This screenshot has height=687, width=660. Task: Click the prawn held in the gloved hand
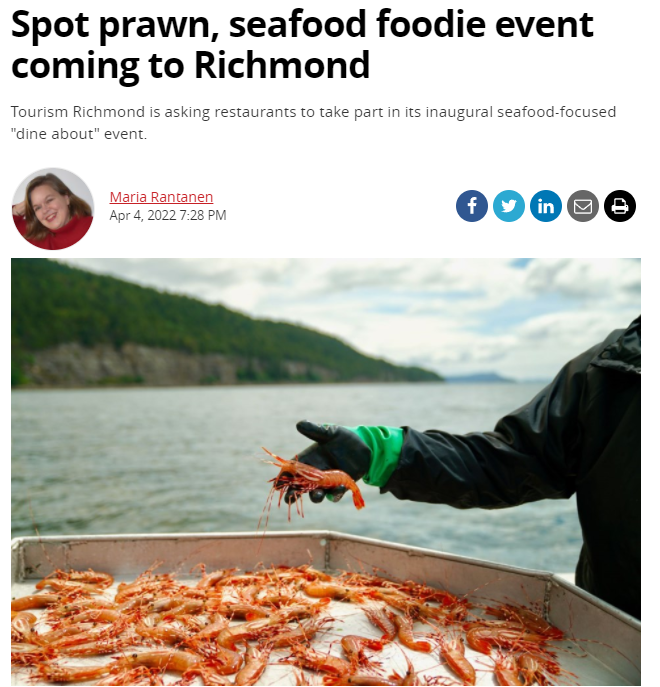pyautogui.click(x=314, y=478)
